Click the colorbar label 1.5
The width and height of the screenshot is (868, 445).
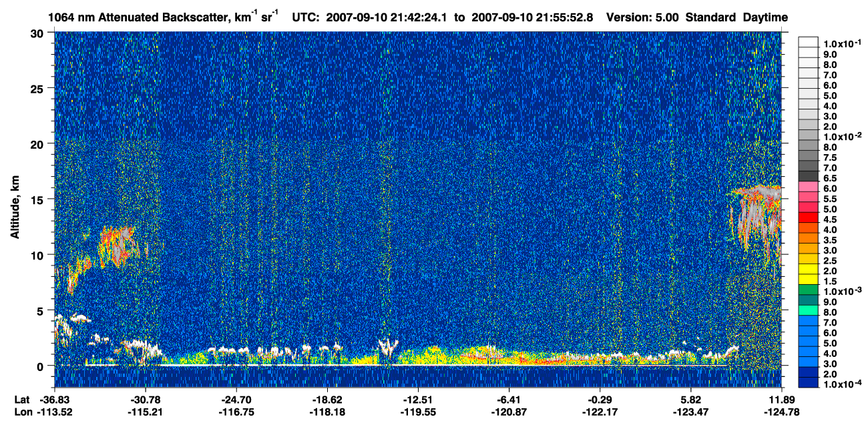click(x=831, y=281)
